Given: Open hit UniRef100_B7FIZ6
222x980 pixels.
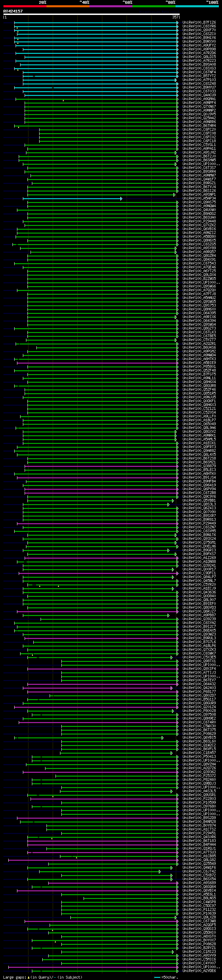Looking at the screenshot, I should pos(199,23).
